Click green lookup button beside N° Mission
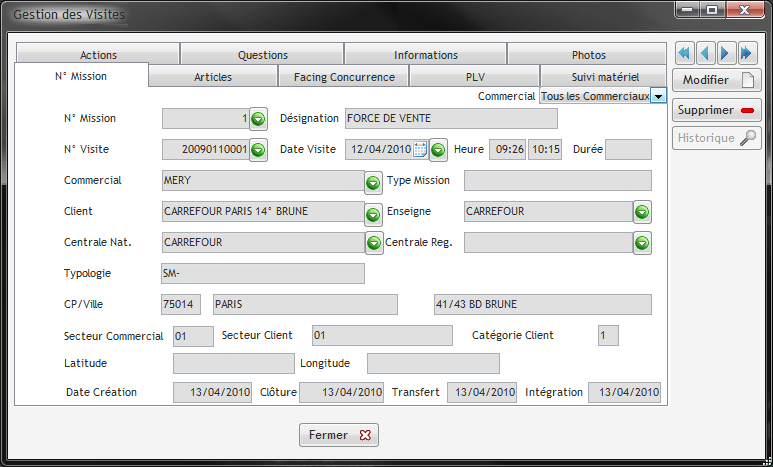The image size is (773, 467). pyautogui.click(x=258, y=119)
